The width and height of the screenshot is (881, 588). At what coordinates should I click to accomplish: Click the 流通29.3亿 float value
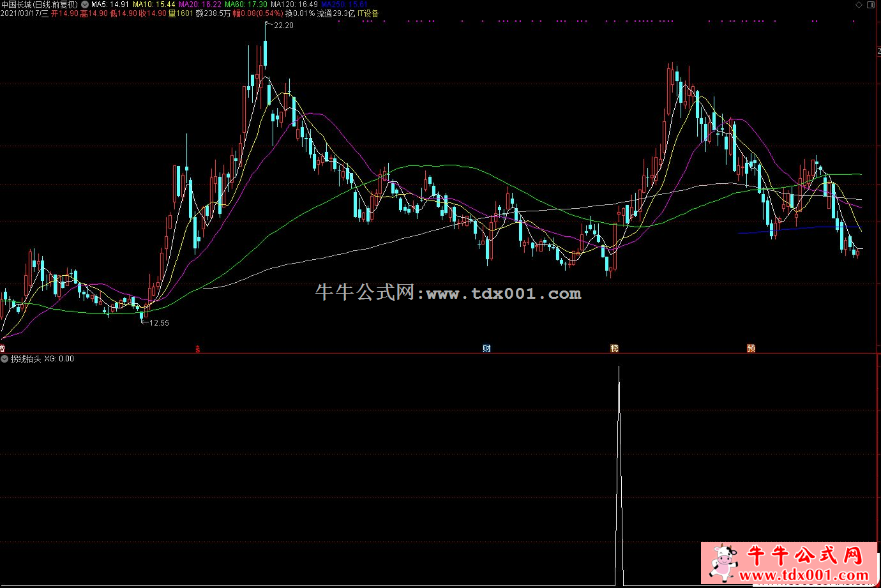click(336, 13)
